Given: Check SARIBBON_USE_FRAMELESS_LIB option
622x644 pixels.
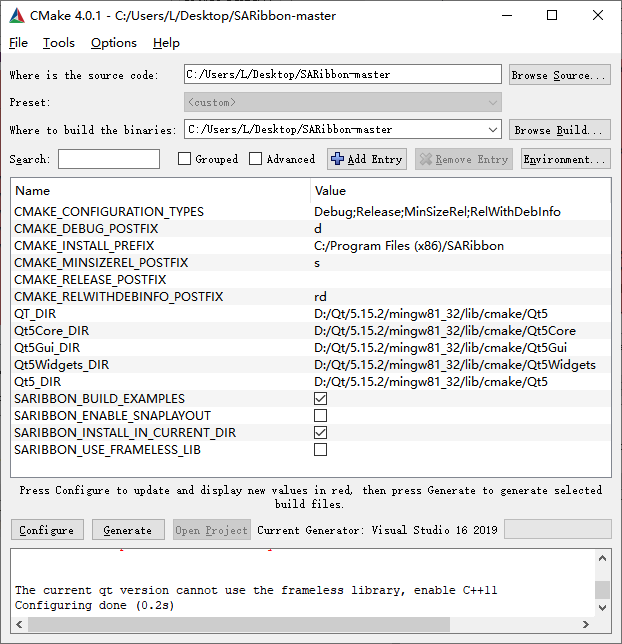Looking at the screenshot, I should click(320, 450).
